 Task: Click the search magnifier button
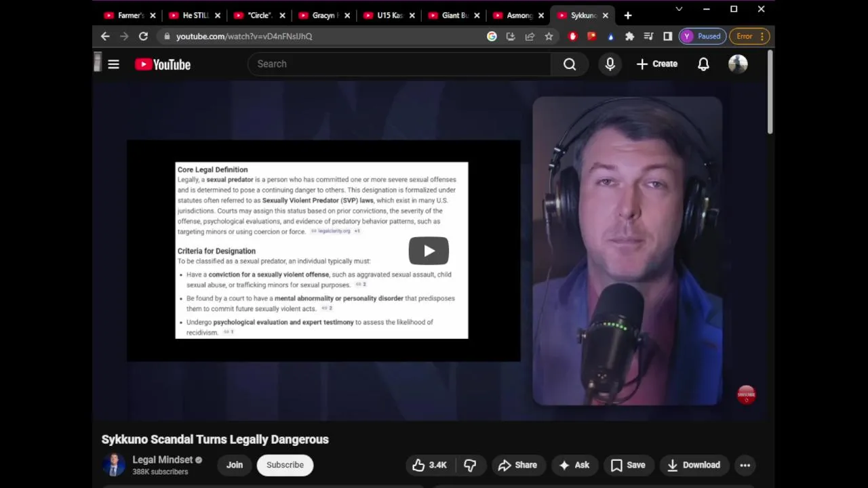coord(570,64)
